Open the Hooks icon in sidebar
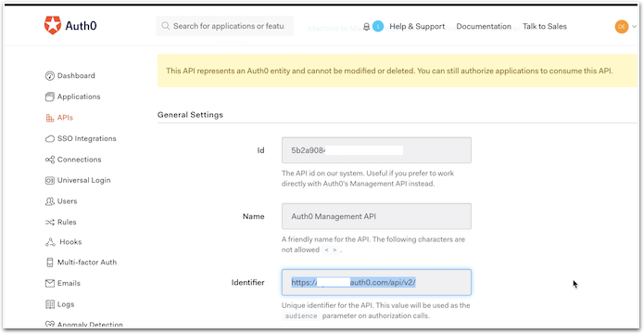The width and height of the screenshot is (644, 334). click(x=50, y=242)
